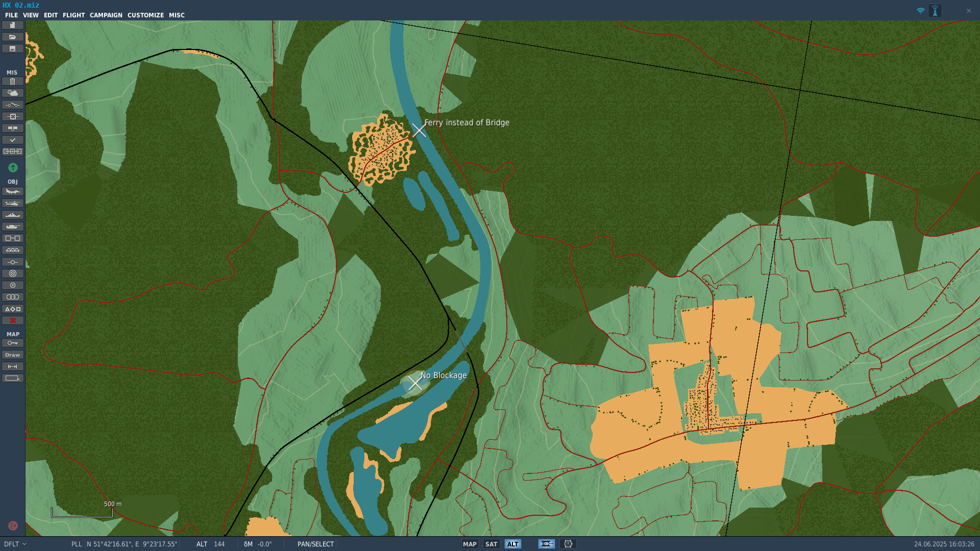Viewport: 980px width, 551px height.
Task: Open the mission goals crosshair-box icon
Action: tap(12, 116)
